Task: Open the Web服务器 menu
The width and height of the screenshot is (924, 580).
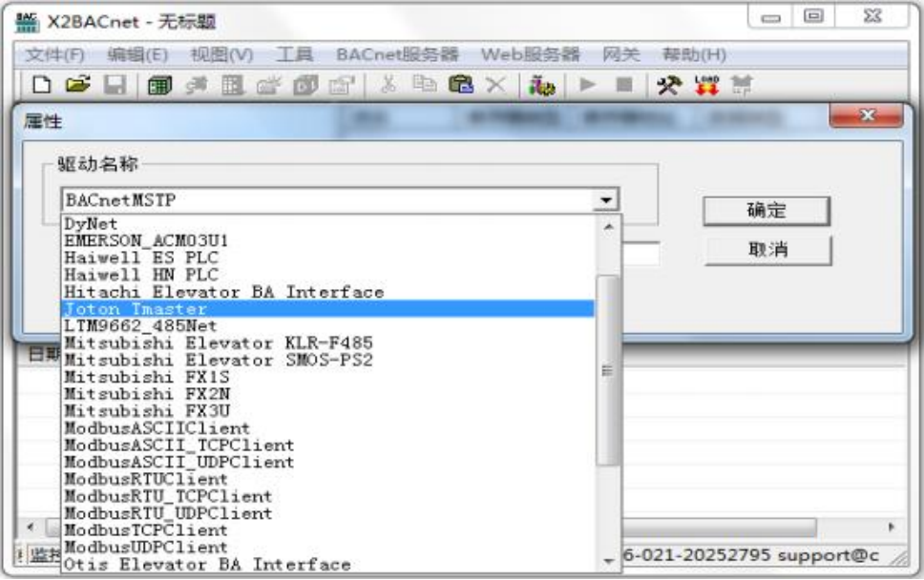Action: point(531,54)
